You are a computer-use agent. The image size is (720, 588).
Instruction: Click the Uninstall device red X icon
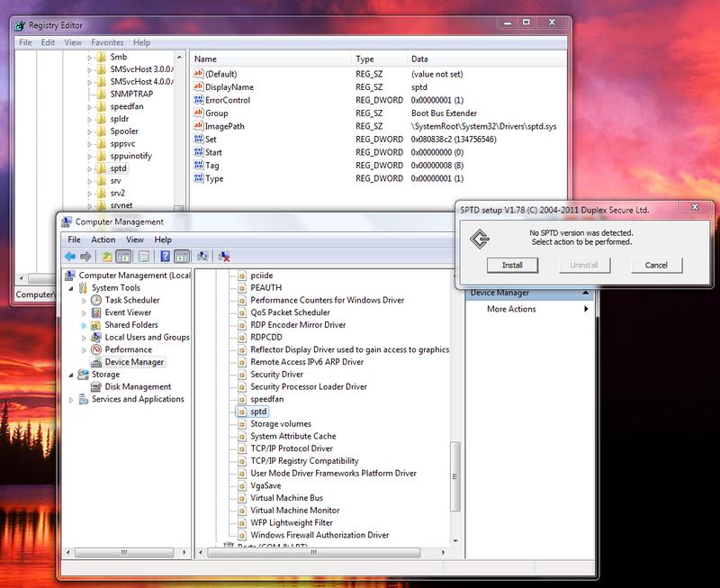click(223, 257)
